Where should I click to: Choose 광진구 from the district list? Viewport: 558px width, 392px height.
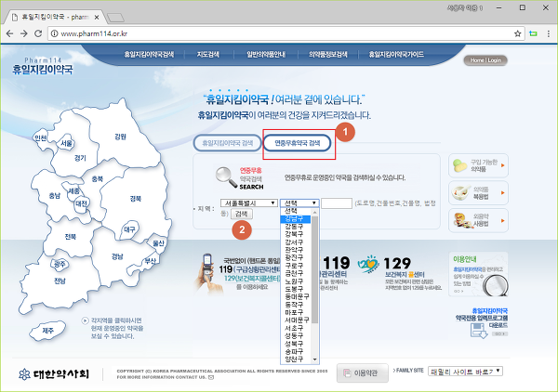[296, 257]
